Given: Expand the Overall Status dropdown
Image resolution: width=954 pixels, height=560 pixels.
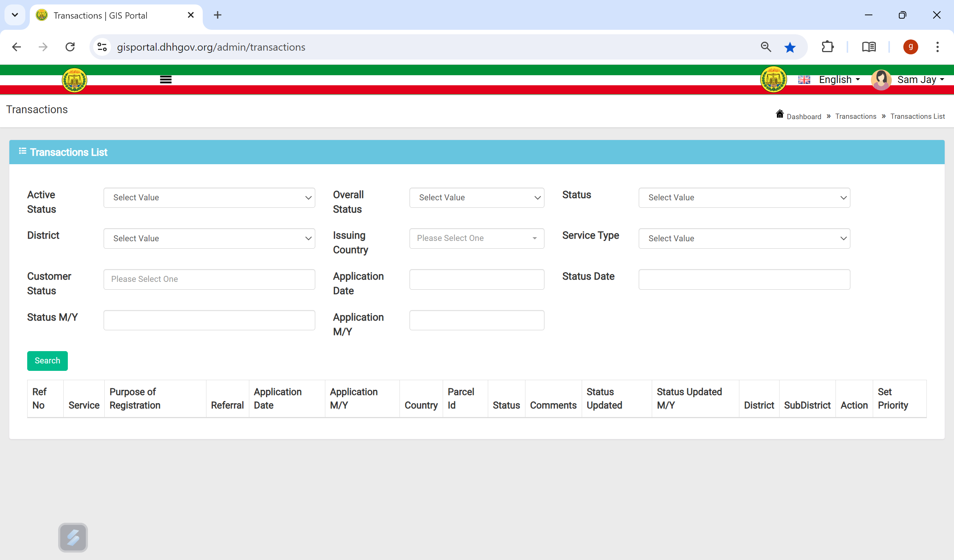Looking at the screenshot, I should 477,197.
